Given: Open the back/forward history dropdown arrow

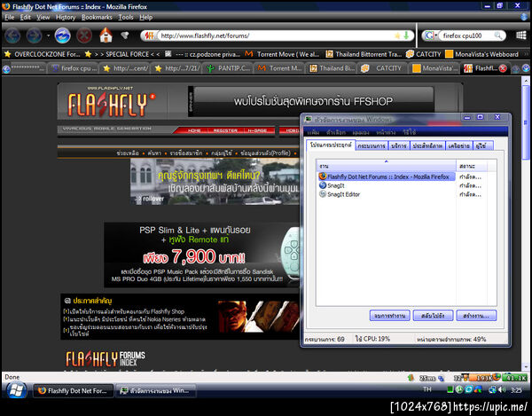Looking at the screenshot, I should 48,35.
